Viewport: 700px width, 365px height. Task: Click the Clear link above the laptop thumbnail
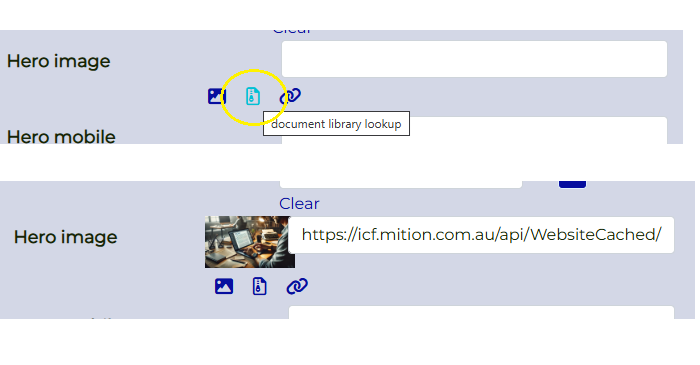pyautogui.click(x=299, y=203)
